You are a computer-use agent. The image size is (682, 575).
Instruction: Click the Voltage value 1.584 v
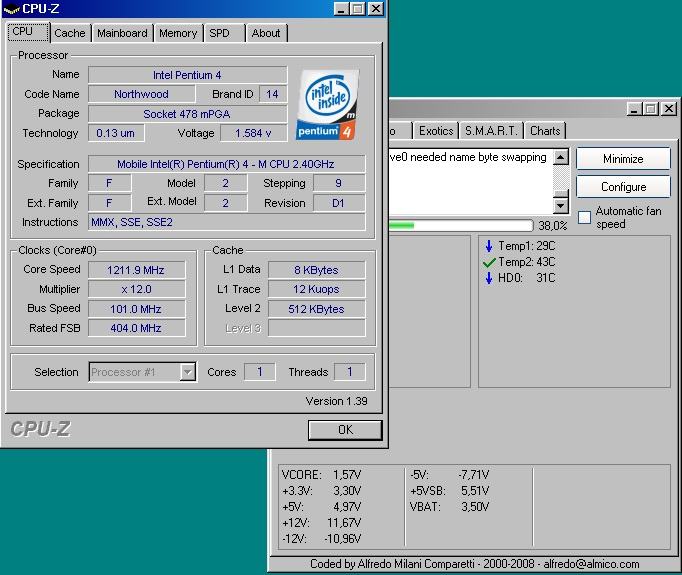pos(254,133)
